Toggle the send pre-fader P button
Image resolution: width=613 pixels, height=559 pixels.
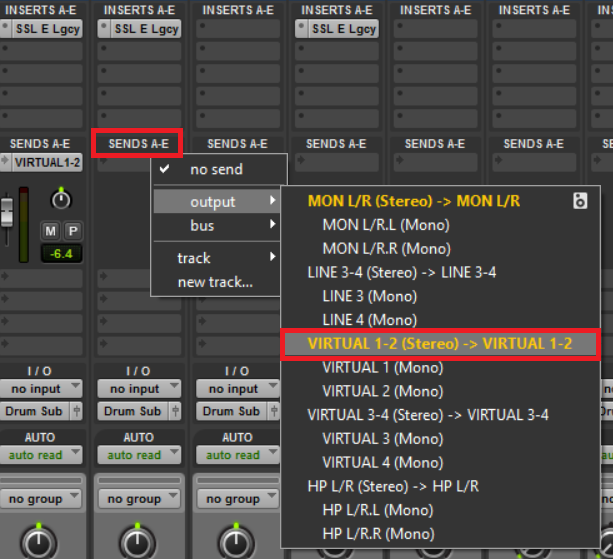[72, 231]
